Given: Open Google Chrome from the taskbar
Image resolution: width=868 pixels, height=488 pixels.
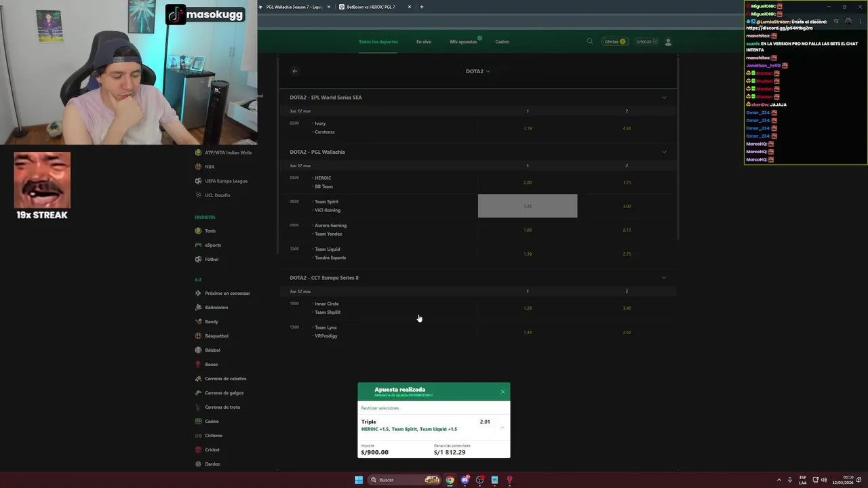Looking at the screenshot, I should click(450, 480).
